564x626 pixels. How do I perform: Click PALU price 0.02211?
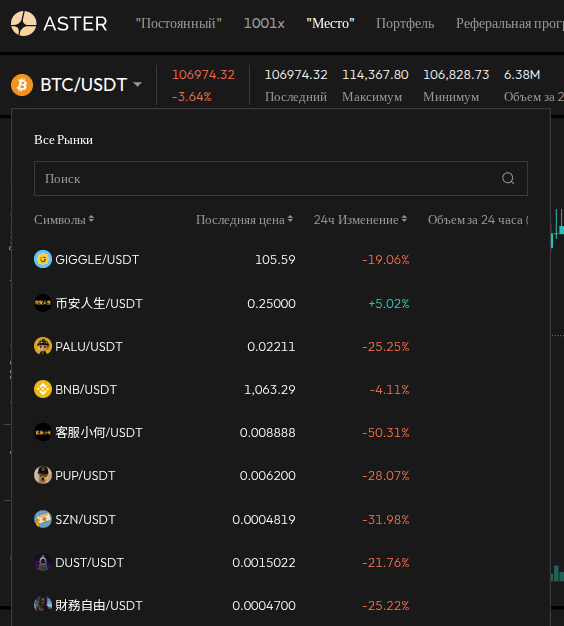(271, 347)
